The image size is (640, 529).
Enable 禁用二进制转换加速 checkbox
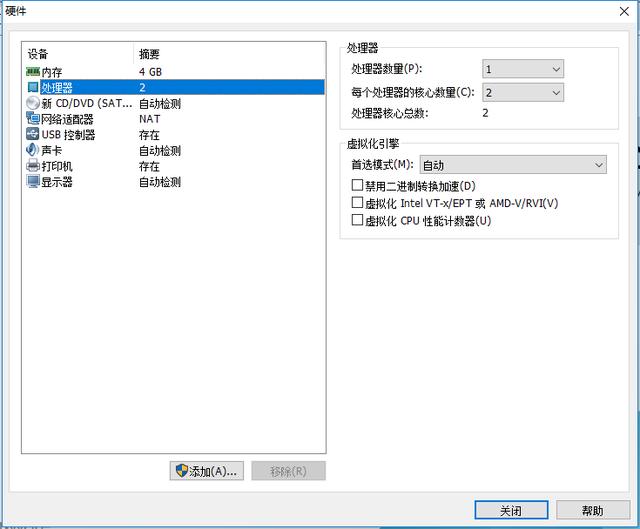tap(357, 185)
